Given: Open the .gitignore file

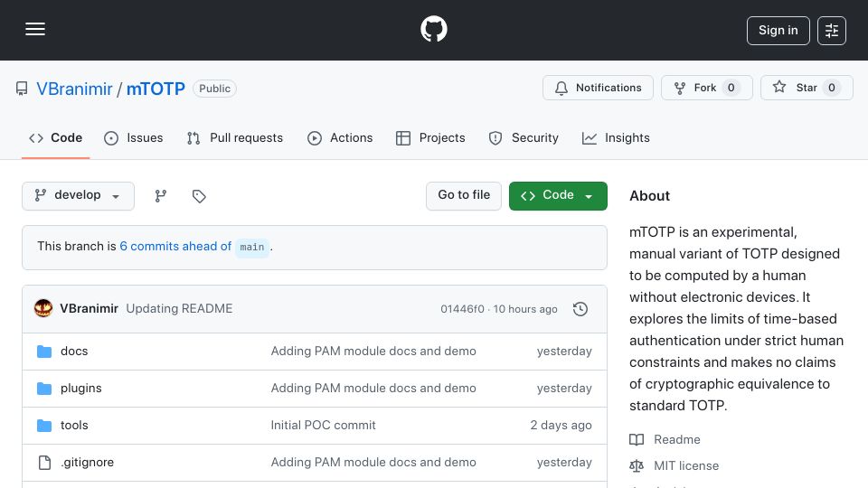Looking at the screenshot, I should click(x=87, y=463).
